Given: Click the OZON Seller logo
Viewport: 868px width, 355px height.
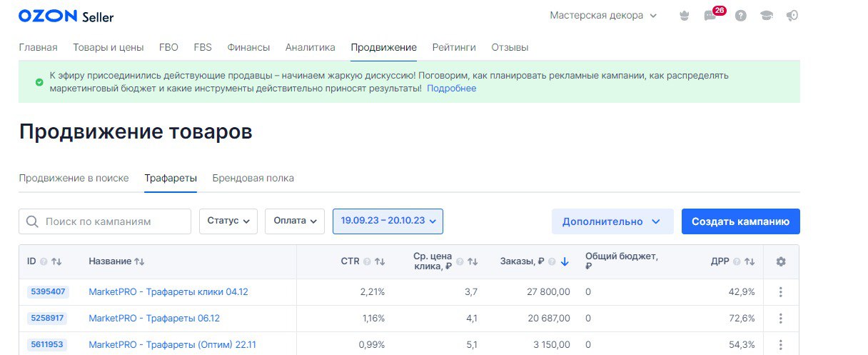Looking at the screenshot, I should pos(66,16).
